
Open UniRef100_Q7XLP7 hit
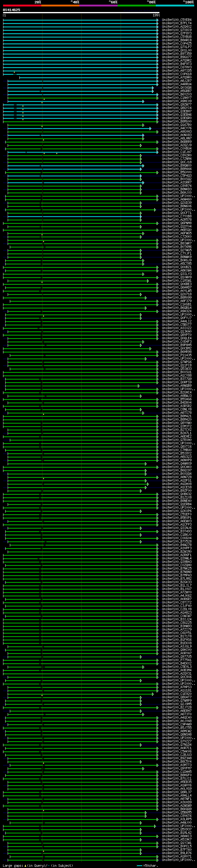point(176,47)
